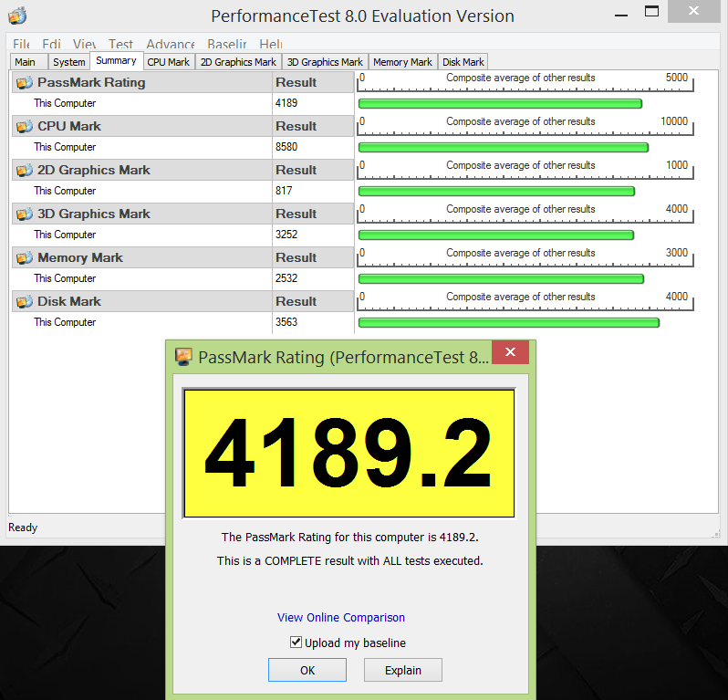Open the 3D Graphics Mark tab
This screenshot has height=700, width=728.
tap(325, 62)
